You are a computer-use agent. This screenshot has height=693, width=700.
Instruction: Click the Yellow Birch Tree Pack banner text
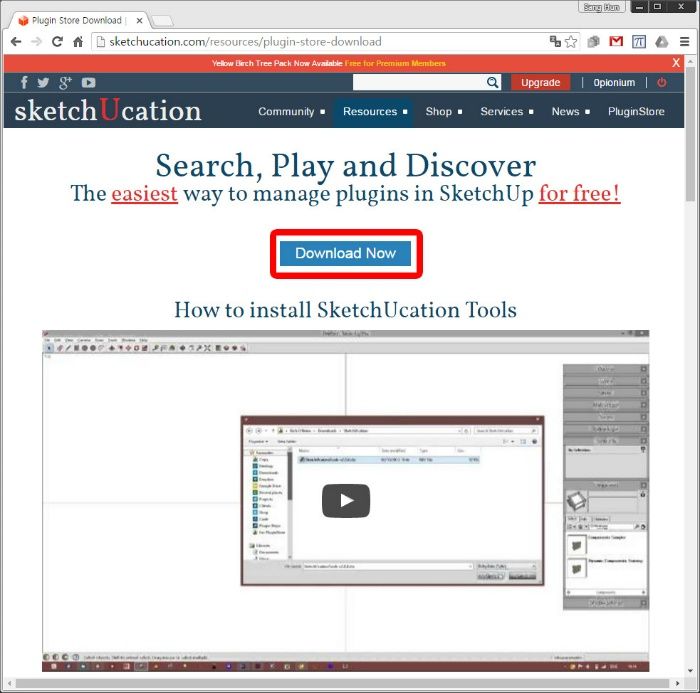point(277,63)
